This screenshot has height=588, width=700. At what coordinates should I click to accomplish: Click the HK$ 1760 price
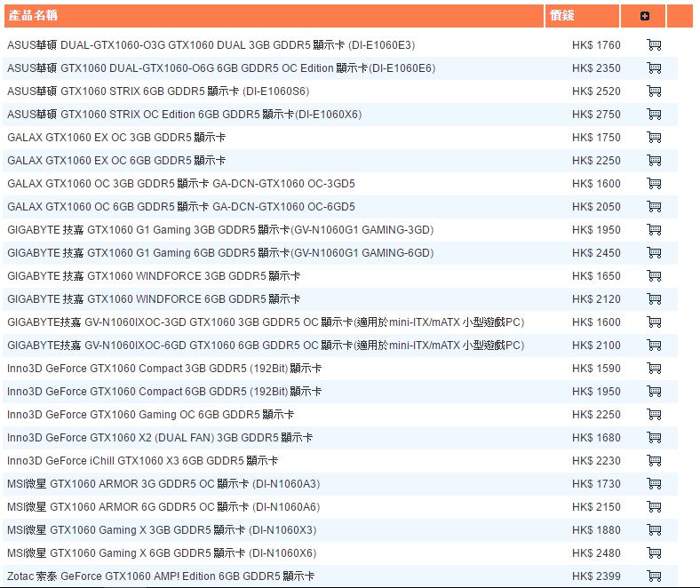(x=596, y=45)
